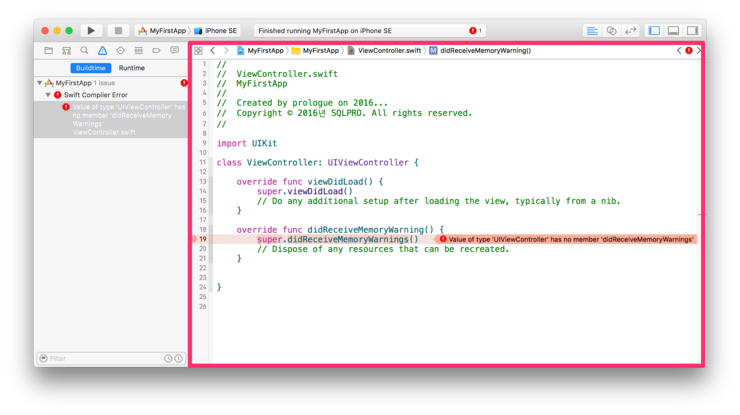Jump to next issue arrow
This screenshot has width=740, height=415.
coord(698,51)
